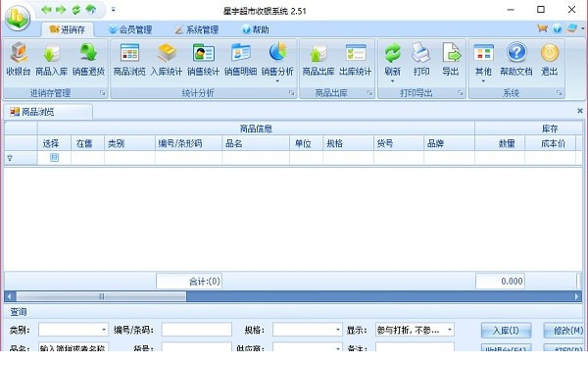Click the 品名 search input field
The width and height of the screenshot is (588, 365).
pos(73,347)
